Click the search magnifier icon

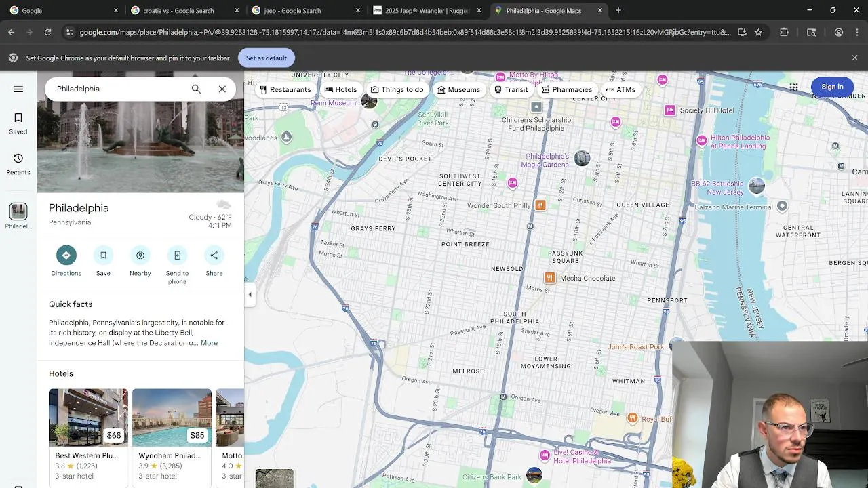click(x=196, y=89)
